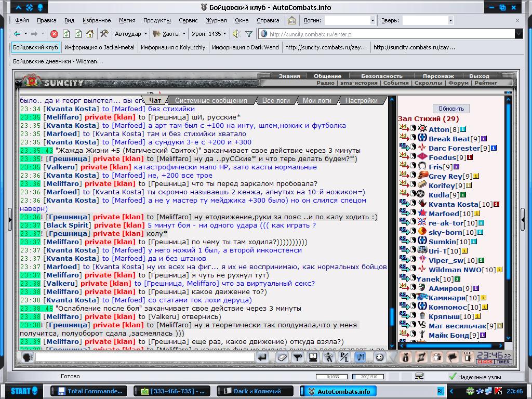Click the player list vertical scrollbar
Screen dimensions: 532x399
pos(508,219)
